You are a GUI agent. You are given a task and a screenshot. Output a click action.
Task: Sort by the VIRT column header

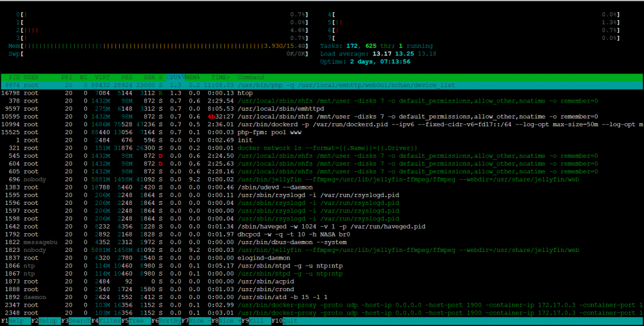[x=102, y=77]
